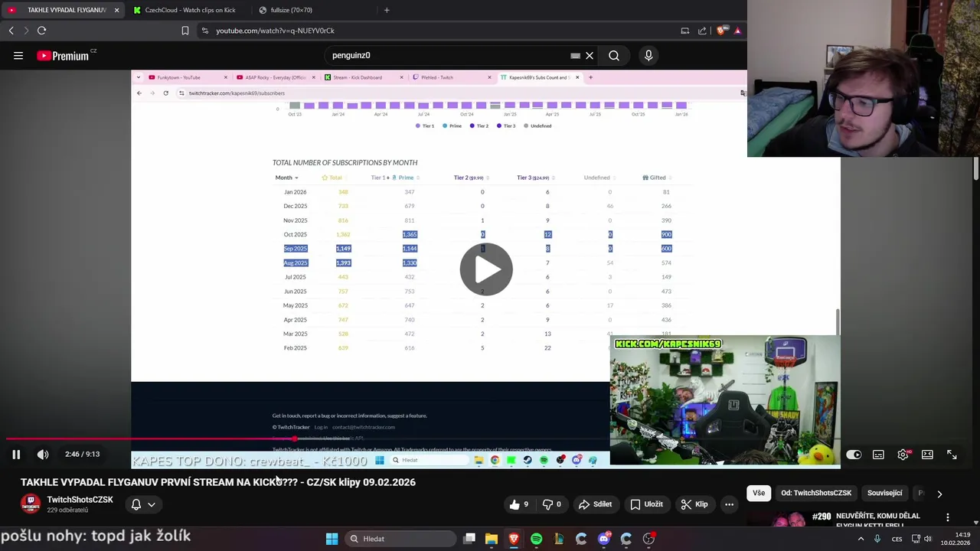Viewport: 980px width, 551px height.
Task: Like the video
Action: 521,504
